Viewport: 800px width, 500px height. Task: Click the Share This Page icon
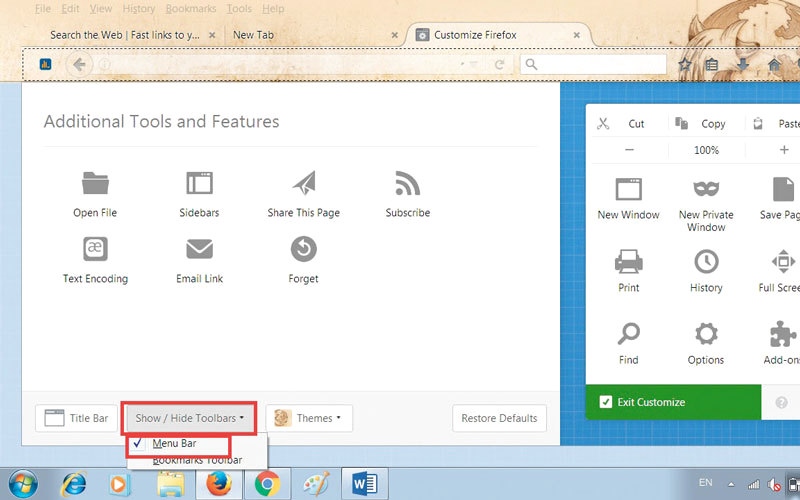pyautogui.click(x=303, y=185)
